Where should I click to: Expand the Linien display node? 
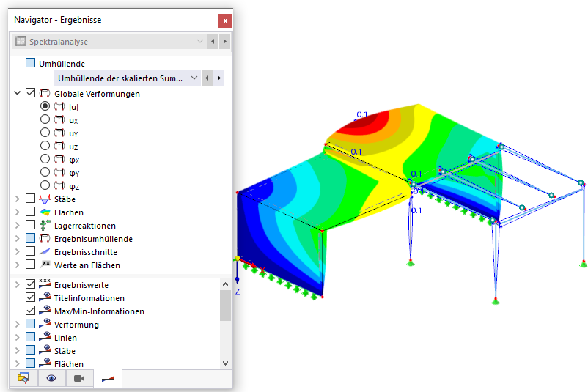pos(18,337)
